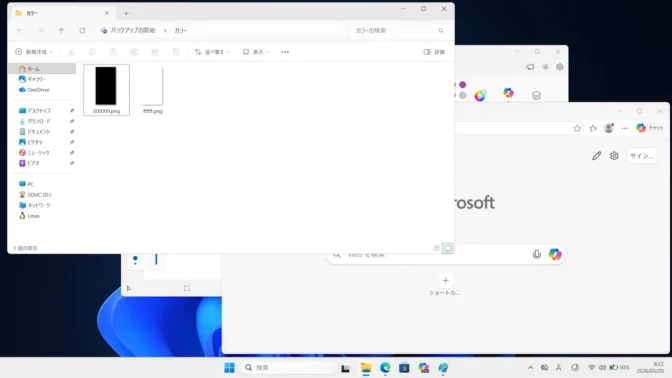The width and height of the screenshot is (672, 378).
Task: Click カラー breadcrumb in address bar
Action: (x=181, y=30)
